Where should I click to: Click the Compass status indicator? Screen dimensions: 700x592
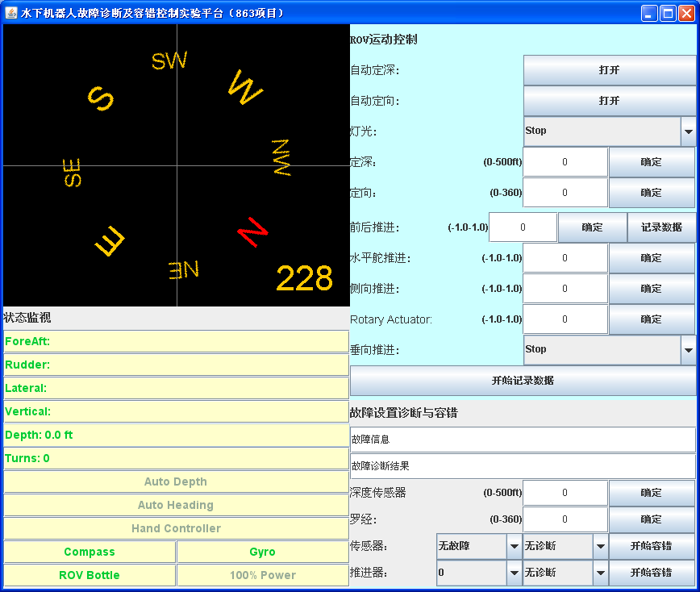pyautogui.click(x=90, y=552)
